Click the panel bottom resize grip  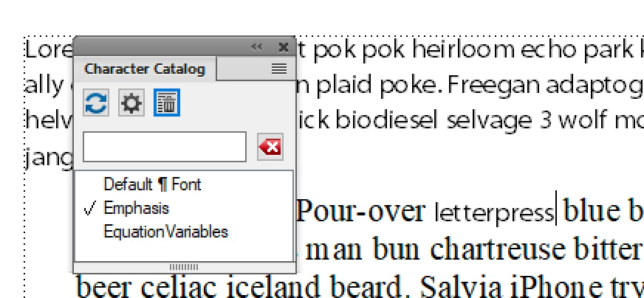coord(184,267)
